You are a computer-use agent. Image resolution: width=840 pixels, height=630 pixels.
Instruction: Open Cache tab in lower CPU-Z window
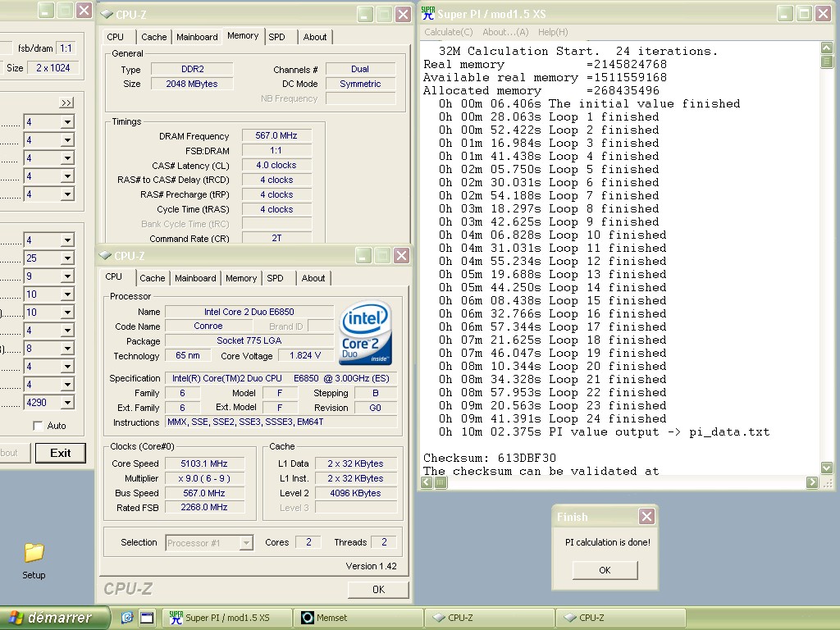(153, 278)
